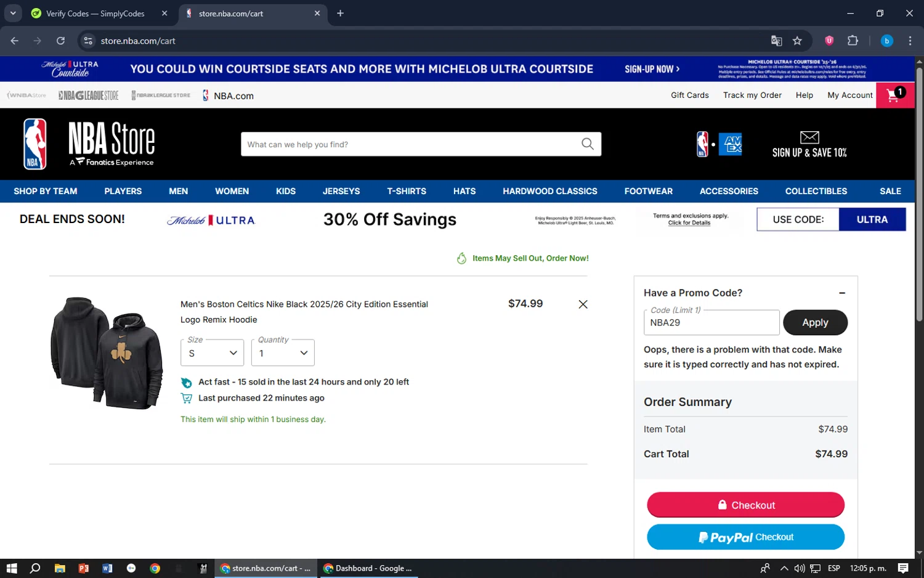The height and width of the screenshot is (578, 924).
Task: Open the Quantity dropdown for the hoodie
Action: click(x=283, y=353)
